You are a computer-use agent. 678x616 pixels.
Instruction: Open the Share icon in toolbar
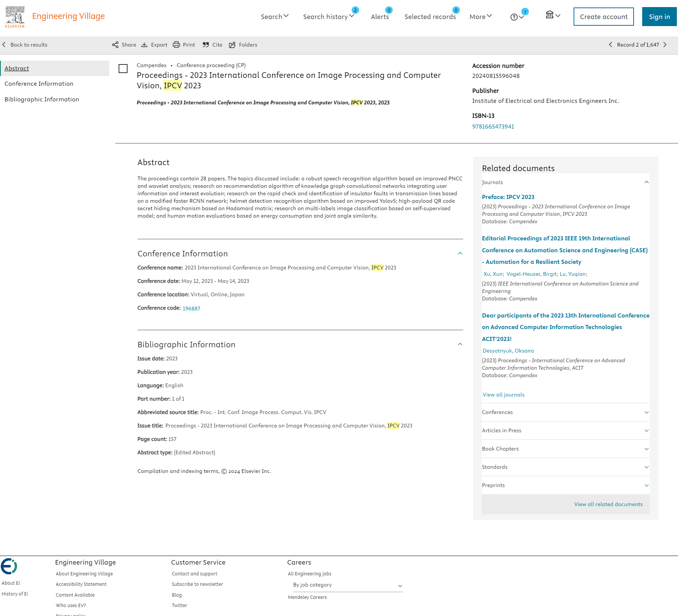[x=115, y=45]
